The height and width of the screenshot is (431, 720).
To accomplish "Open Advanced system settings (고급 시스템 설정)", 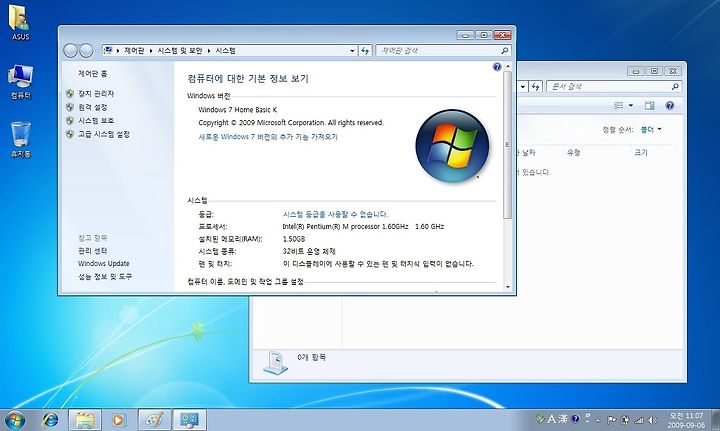I will pos(104,134).
